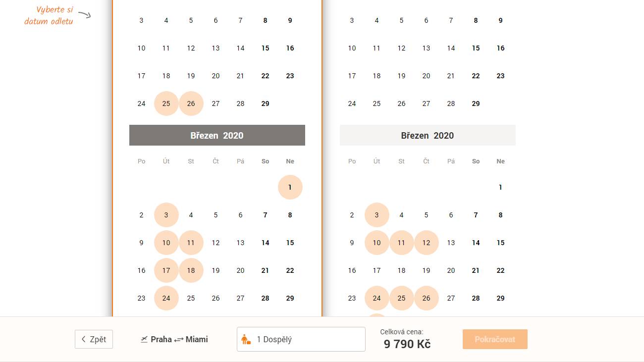This screenshot has width=644, height=362.
Task: Click the Miami destination label
Action: pos(197,339)
